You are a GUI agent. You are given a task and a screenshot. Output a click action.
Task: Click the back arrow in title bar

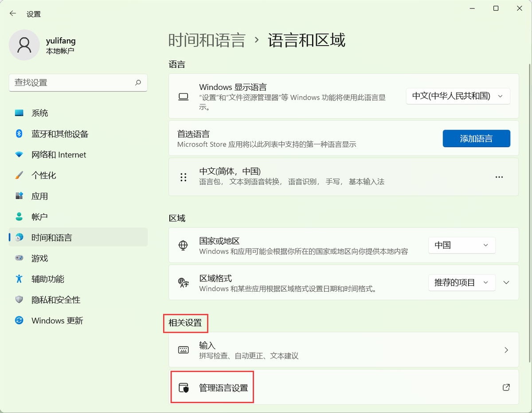point(13,14)
